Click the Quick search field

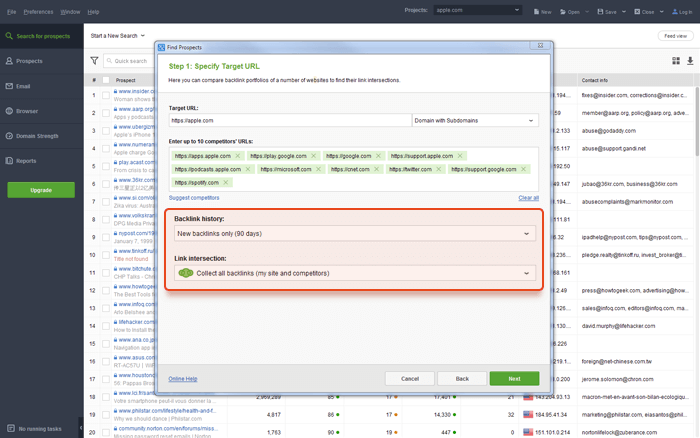(129, 61)
